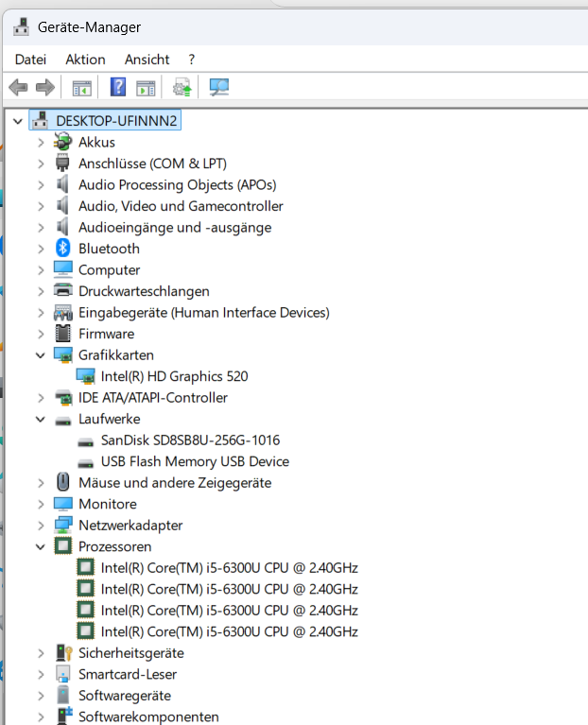The width and height of the screenshot is (588, 725).
Task: Click the blue Help question-mark toolbar icon
Action: pyautogui.click(x=118, y=87)
